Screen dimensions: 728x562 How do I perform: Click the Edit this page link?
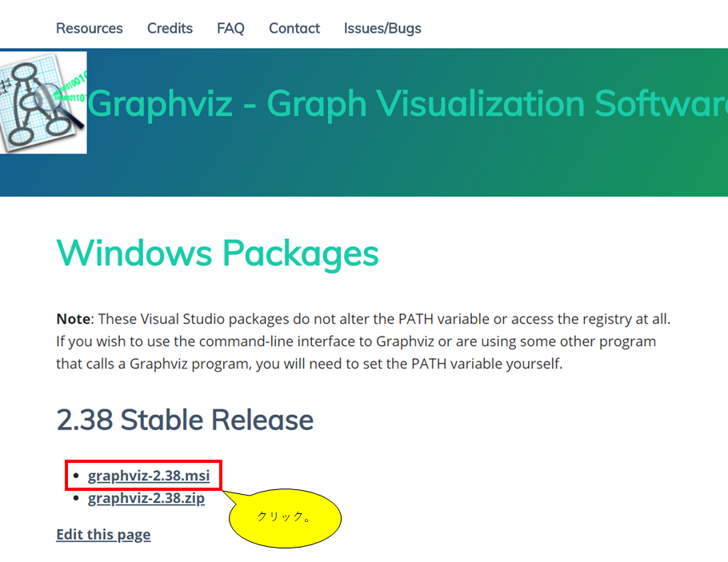tap(103, 534)
